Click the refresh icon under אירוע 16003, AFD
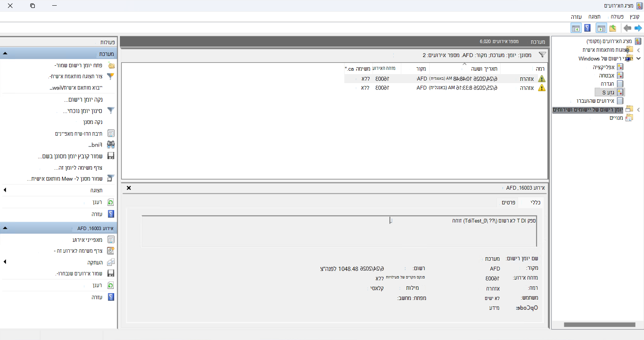 pyautogui.click(x=111, y=285)
